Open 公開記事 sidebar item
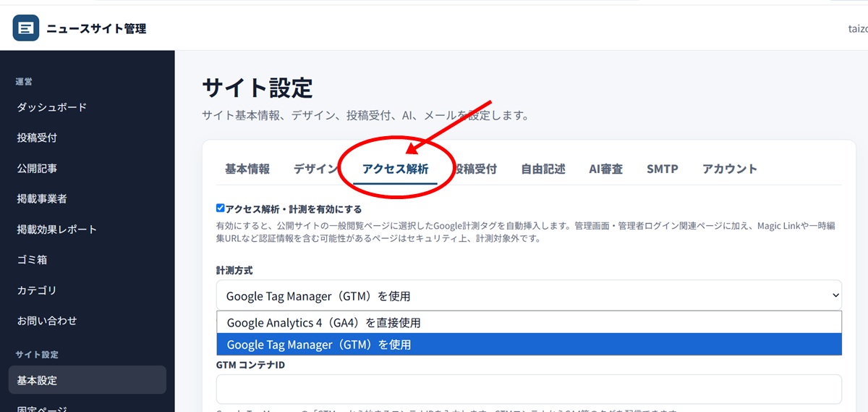 (37, 168)
